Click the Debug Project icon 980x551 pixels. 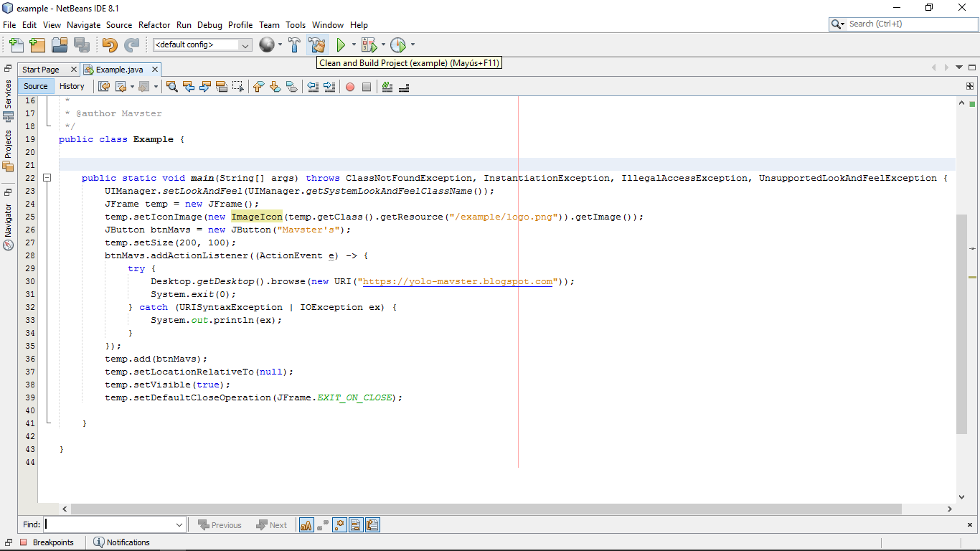pos(369,44)
